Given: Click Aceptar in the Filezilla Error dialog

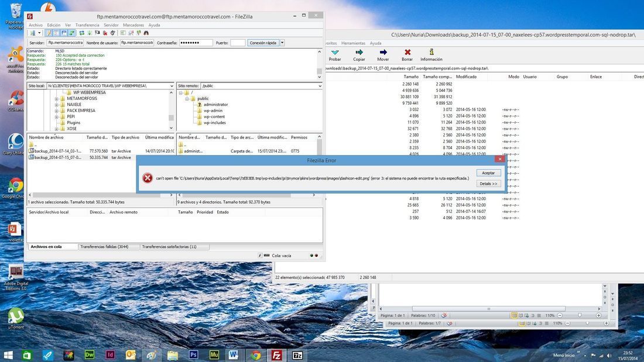Looking at the screenshot, I should (488, 173).
